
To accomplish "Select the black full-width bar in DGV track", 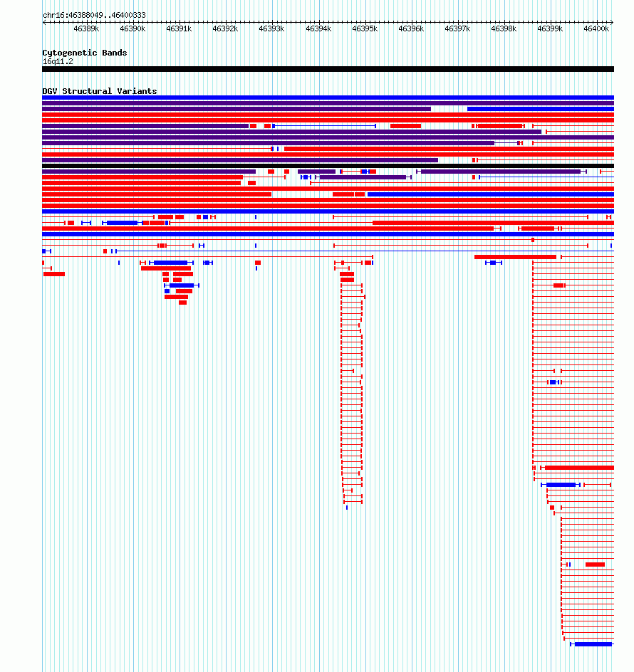I will tap(328, 166).
